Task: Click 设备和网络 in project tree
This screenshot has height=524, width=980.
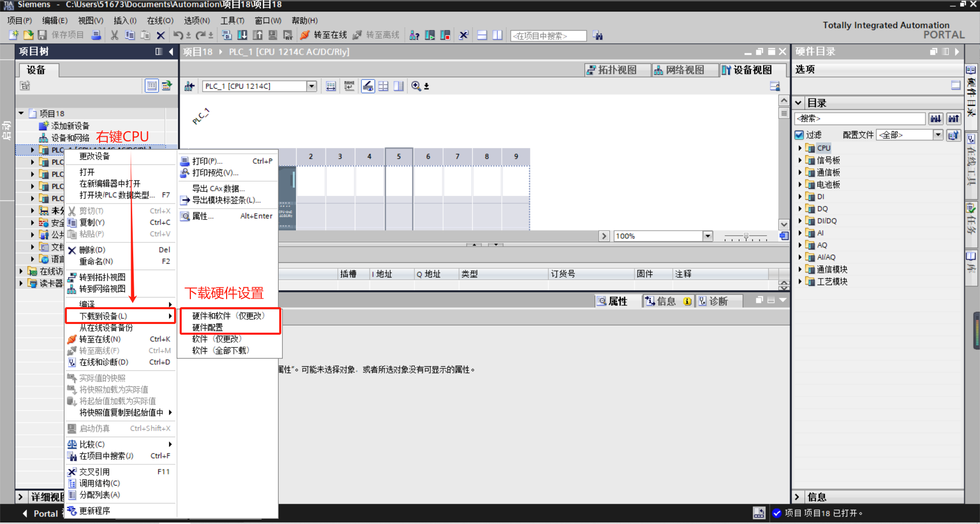Action: [x=70, y=138]
